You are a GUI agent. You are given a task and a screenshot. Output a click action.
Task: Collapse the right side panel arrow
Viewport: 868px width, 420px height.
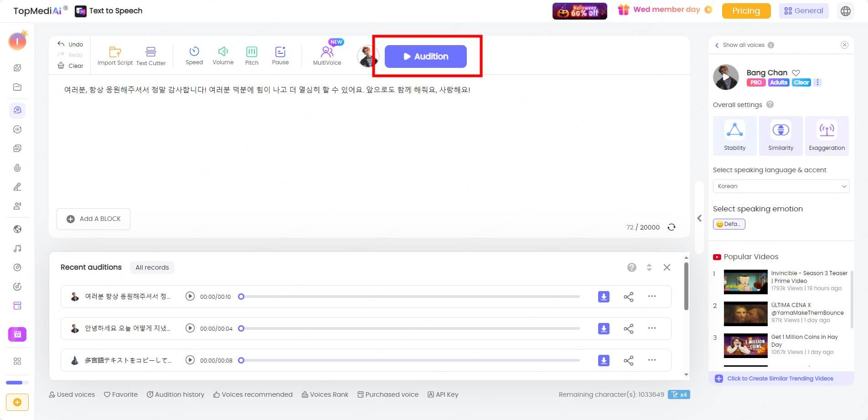point(699,218)
